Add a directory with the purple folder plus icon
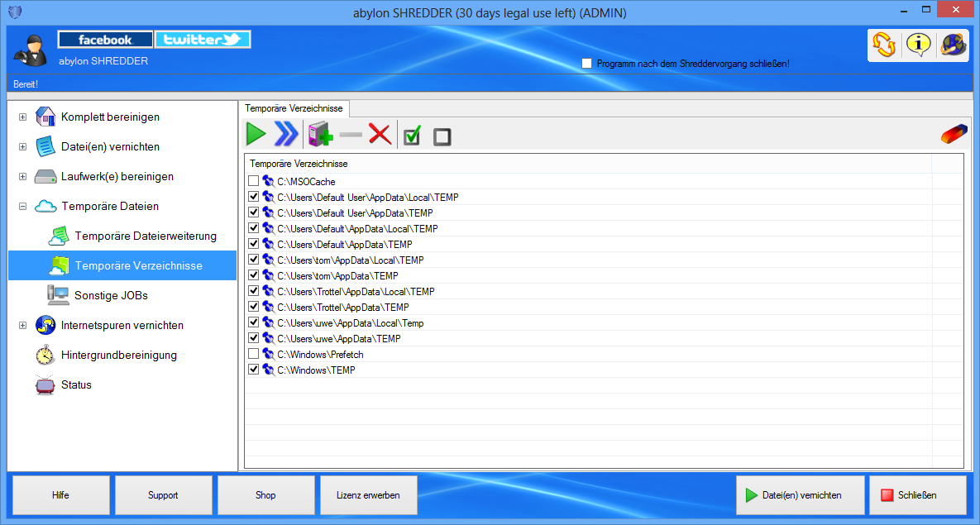 (320, 135)
